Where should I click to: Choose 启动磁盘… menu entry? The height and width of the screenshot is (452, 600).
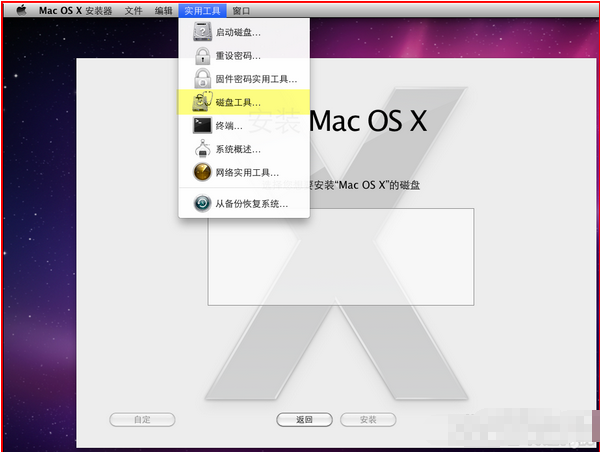point(244,32)
